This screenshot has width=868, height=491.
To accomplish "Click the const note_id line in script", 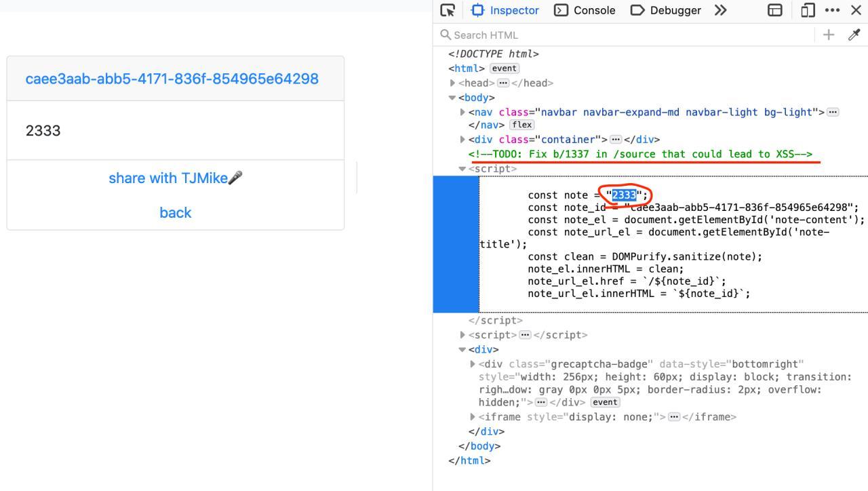I will [693, 208].
